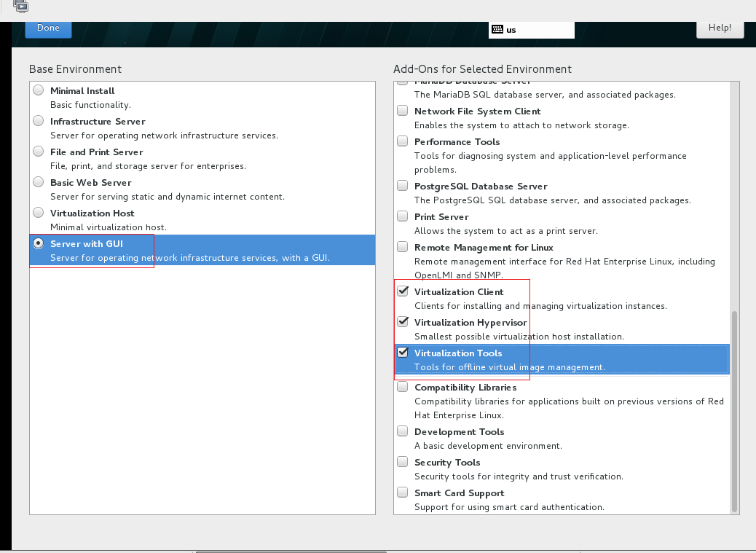This screenshot has width=756, height=553.
Task: Click 'Remote Management for Linux' label
Action: click(484, 247)
